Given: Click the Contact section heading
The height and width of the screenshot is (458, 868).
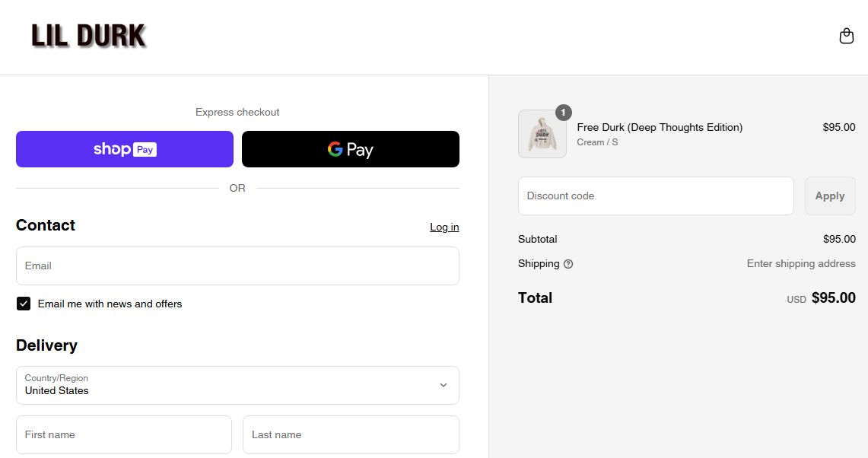Looking at the screenshot, I should pos(46,225).
